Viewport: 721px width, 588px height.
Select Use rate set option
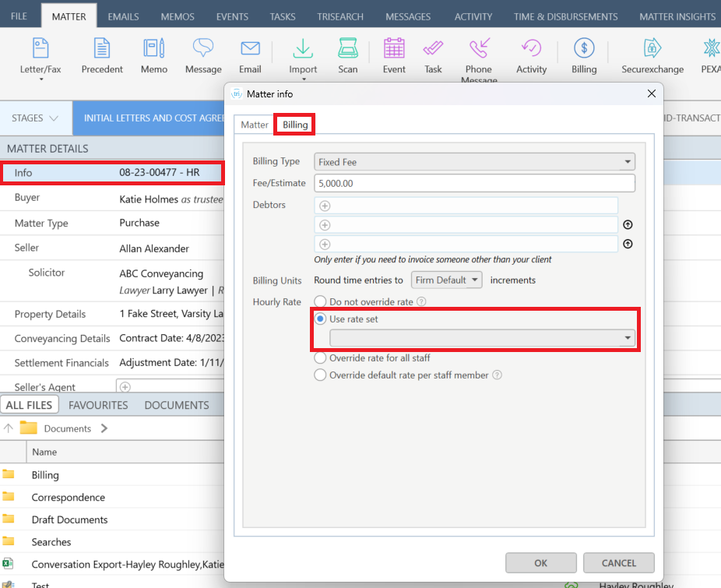[320, 319]
